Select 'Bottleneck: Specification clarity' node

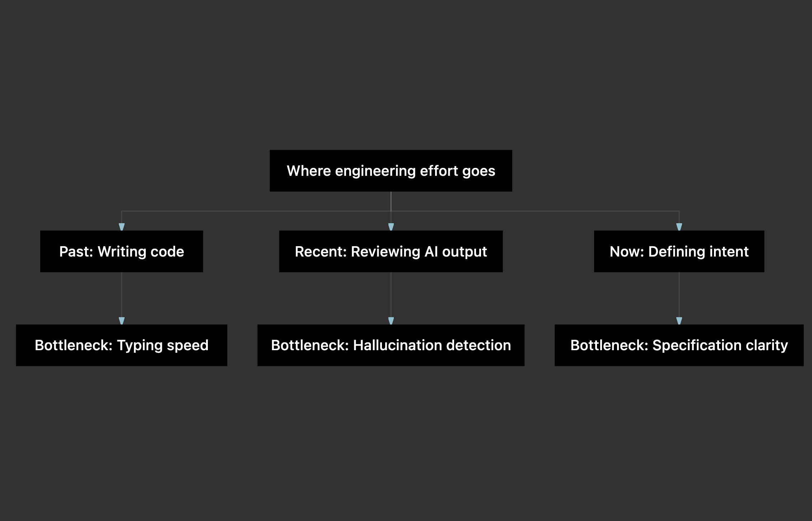click(x=679, y=345)
